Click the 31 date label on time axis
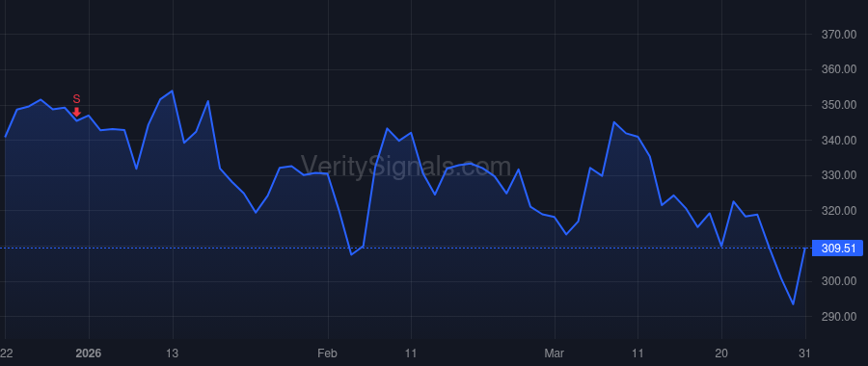The width and height of the screenshot is (868, 366). (805, 353)
